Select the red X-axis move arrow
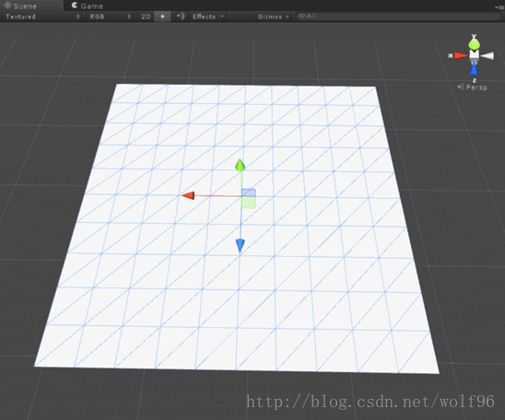The height and width of the screenshot is (420, 505). tap(188, 195)
